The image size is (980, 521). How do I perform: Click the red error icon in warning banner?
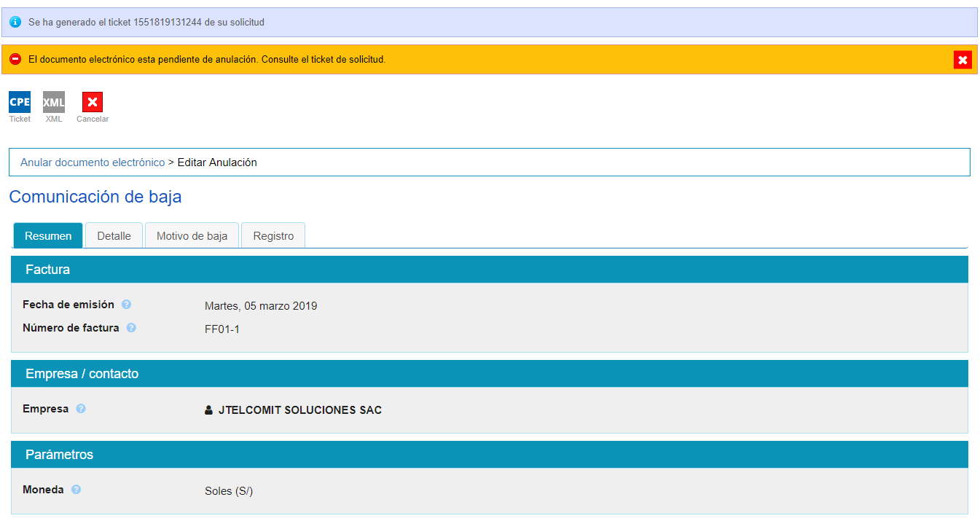(x=15, y=59)
